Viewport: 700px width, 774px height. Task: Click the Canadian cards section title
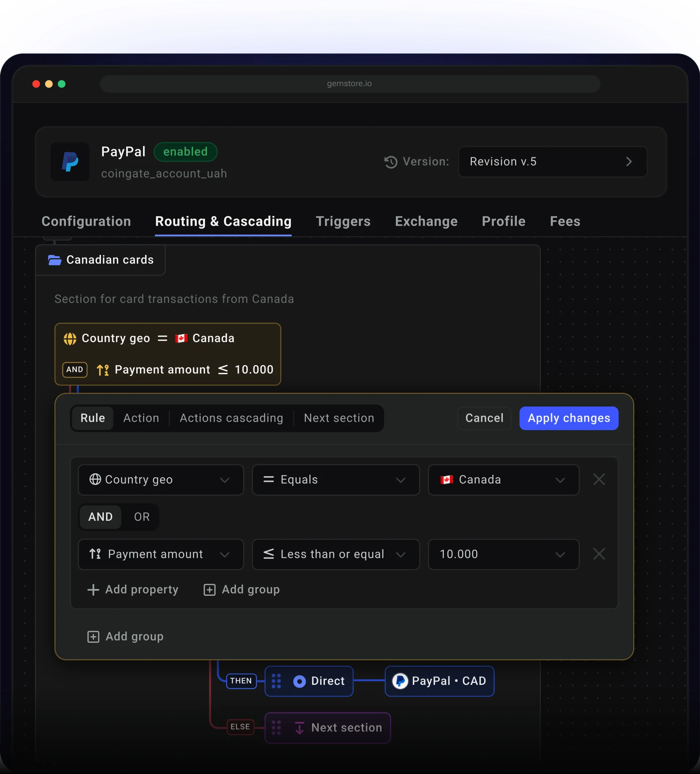click(x=110, y=260)
